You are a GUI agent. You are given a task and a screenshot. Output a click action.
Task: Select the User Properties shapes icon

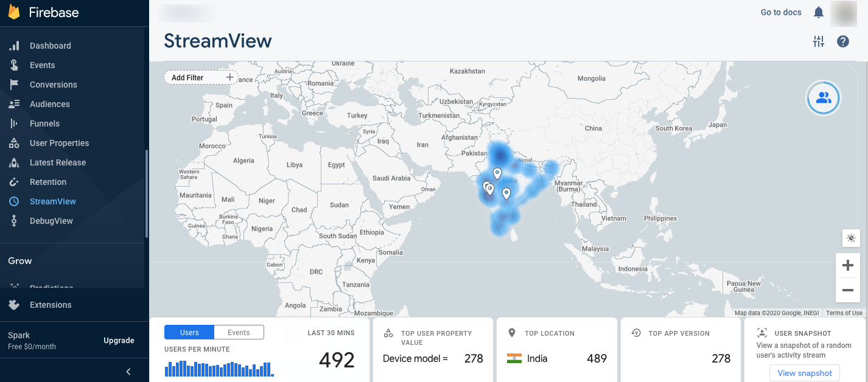14,143
